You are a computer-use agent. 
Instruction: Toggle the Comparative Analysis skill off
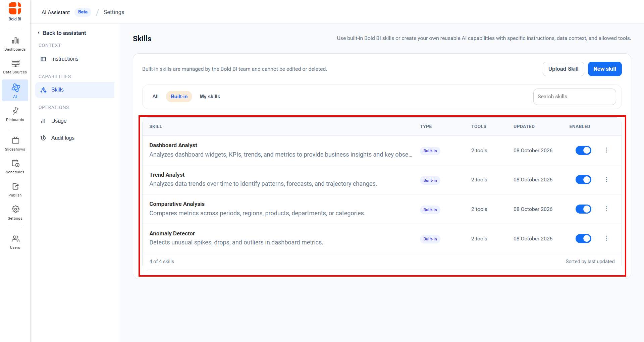[x=583, y=209]
